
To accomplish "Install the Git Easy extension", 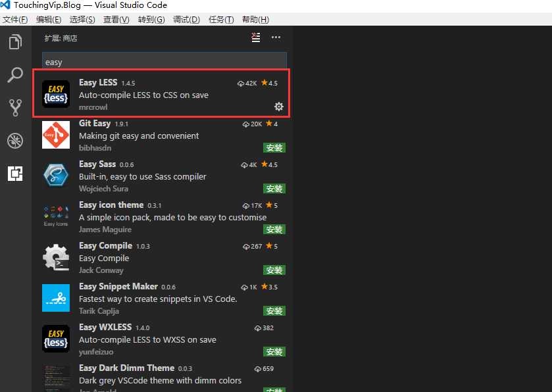I will point(274,148).
